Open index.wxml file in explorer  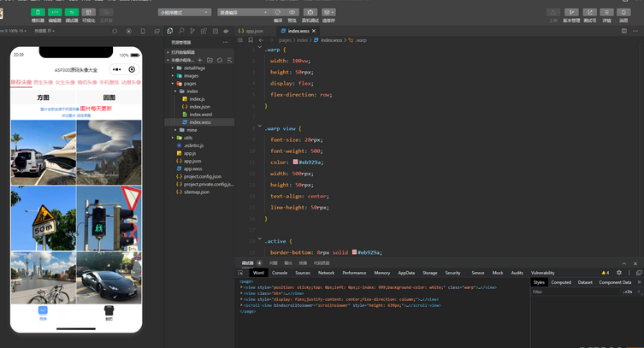pyautogui.click(x=200, y=115)
